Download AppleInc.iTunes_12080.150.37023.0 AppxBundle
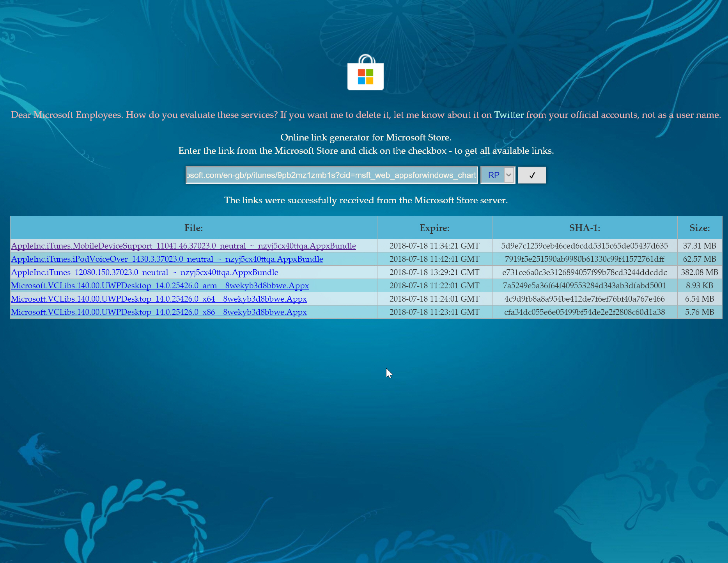 [145, 272]
